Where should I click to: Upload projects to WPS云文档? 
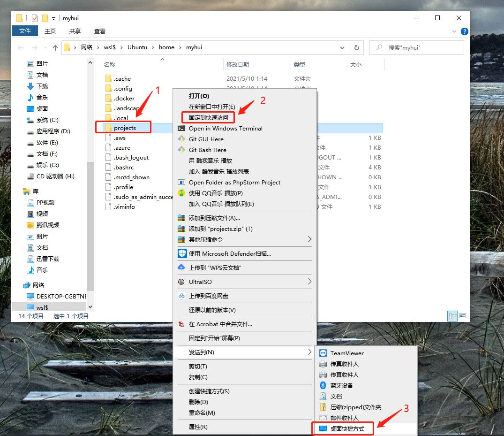[x=215, y=268]
